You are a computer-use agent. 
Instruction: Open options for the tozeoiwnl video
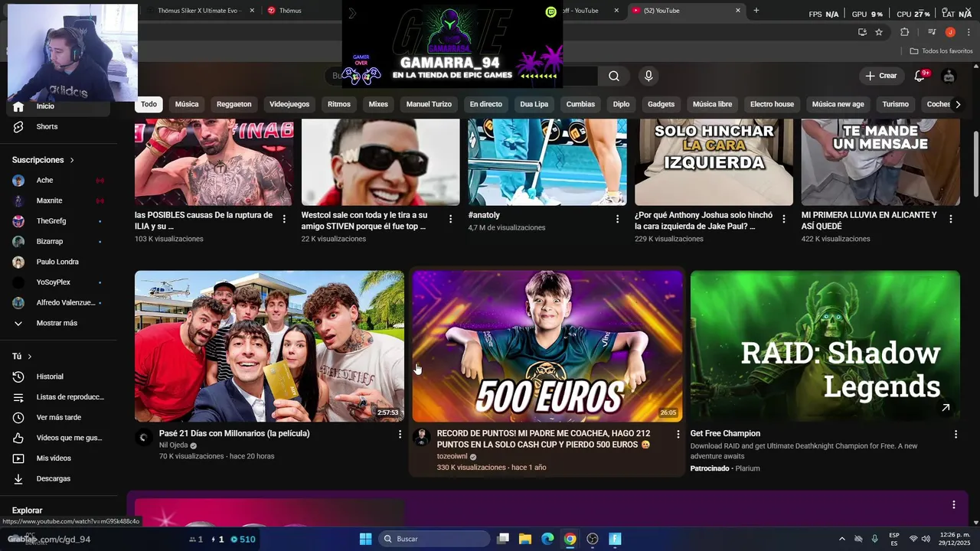click(x=678, y=434)
